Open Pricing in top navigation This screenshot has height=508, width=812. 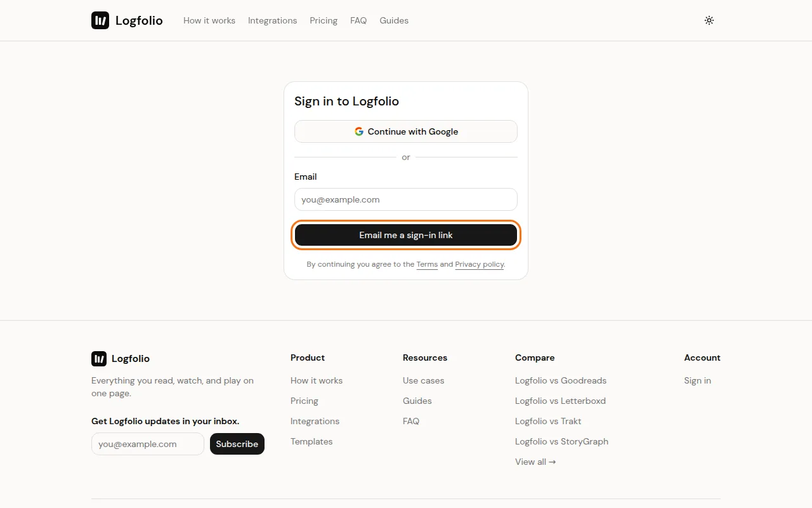coord(324,20)
